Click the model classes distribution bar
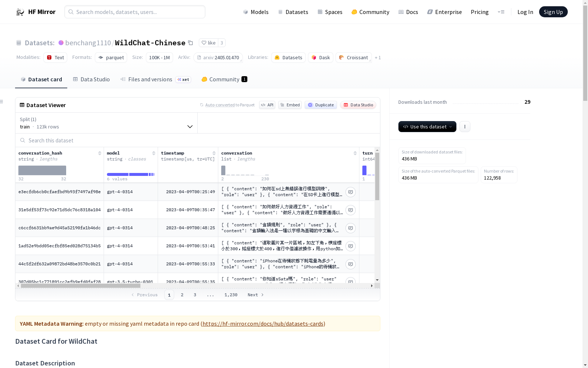The height and width of the screenshot is (368, 588). pos(130,174)
